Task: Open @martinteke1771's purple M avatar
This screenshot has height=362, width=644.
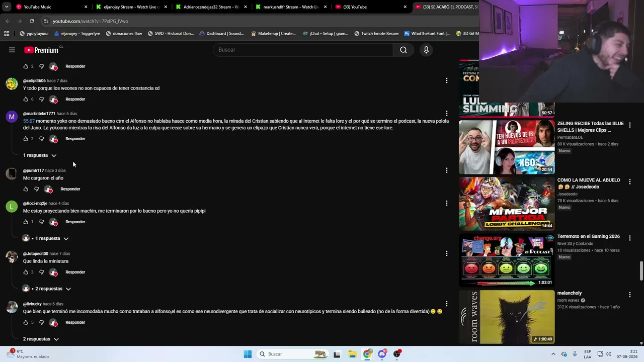Action: [x=12, y=117]
